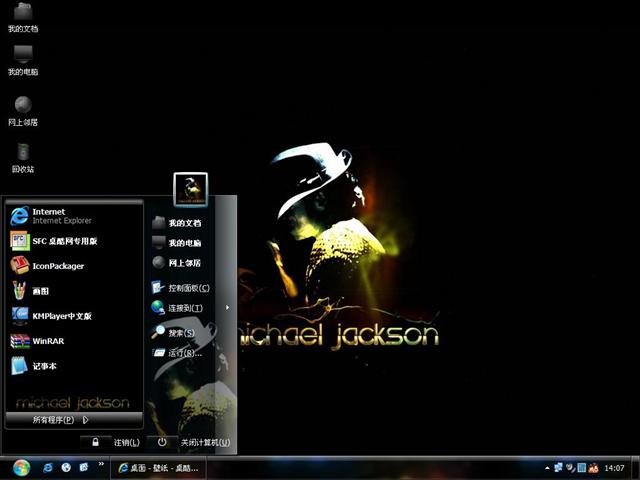Open Internet Explorer from start menu

click(50, 216)
